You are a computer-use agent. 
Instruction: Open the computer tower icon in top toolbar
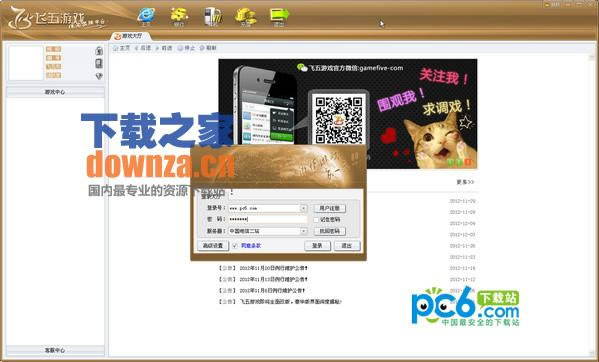[x=212, y=16]
